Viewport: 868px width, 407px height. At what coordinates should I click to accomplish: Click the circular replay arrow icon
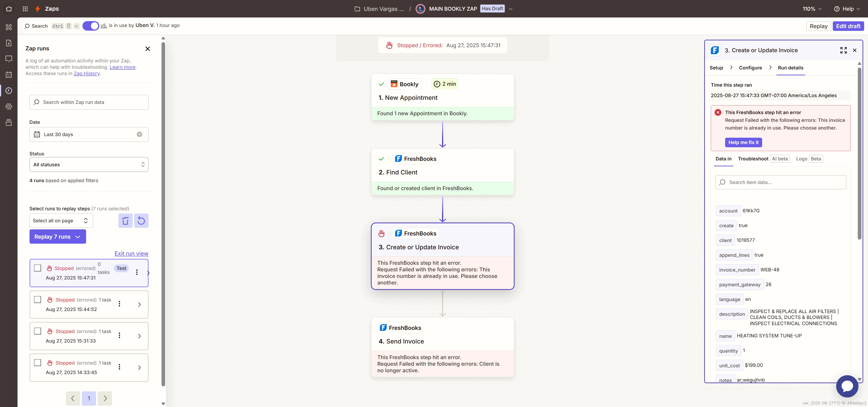(x=141, y=221)
